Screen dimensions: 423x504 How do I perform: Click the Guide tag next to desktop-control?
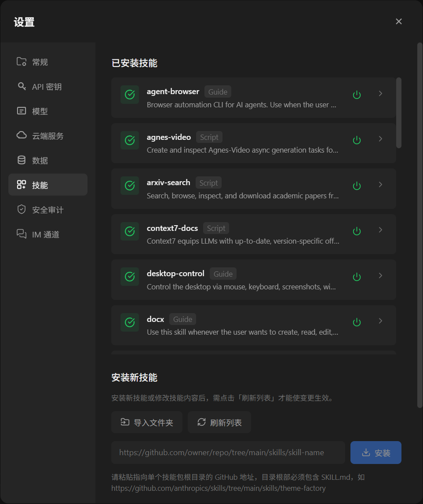click(x=223, y=274)
